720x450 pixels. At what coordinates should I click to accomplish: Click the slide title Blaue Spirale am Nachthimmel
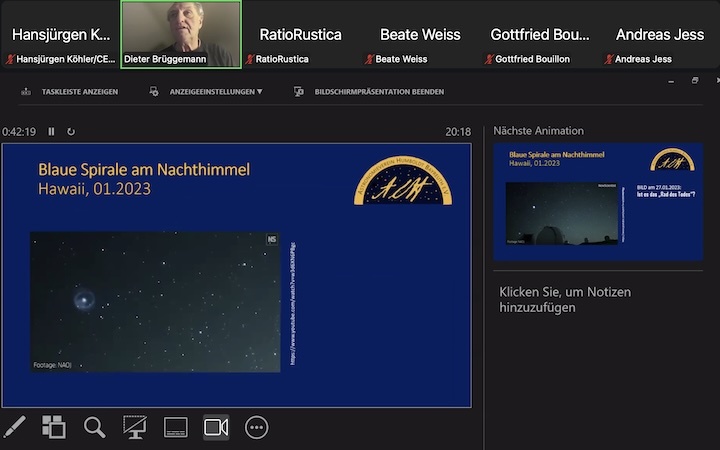(x=144, y=169)
